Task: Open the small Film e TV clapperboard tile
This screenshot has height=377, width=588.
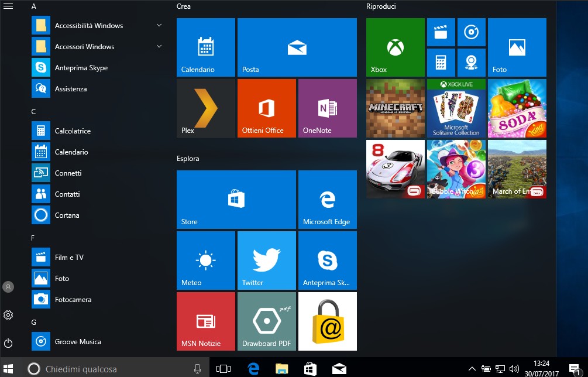Action: [x=441, y=32]
